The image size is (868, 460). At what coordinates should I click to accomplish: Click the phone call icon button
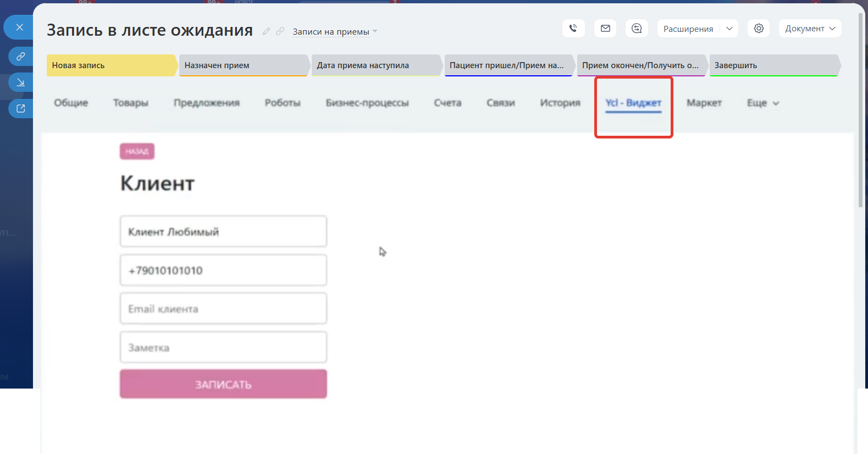point(573,29)
